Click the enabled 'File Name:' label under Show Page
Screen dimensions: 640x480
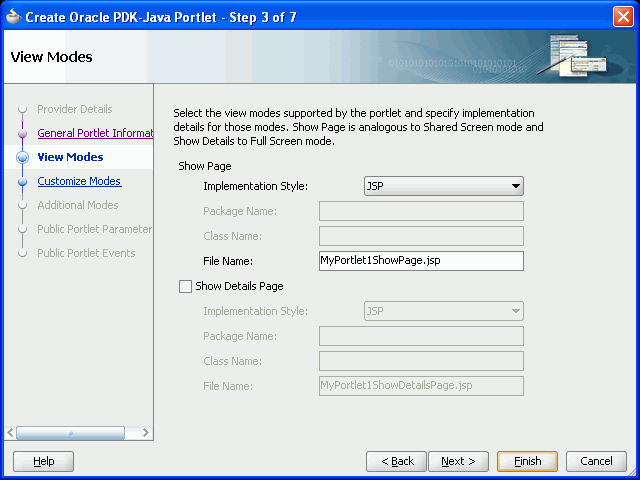(228, 261)
